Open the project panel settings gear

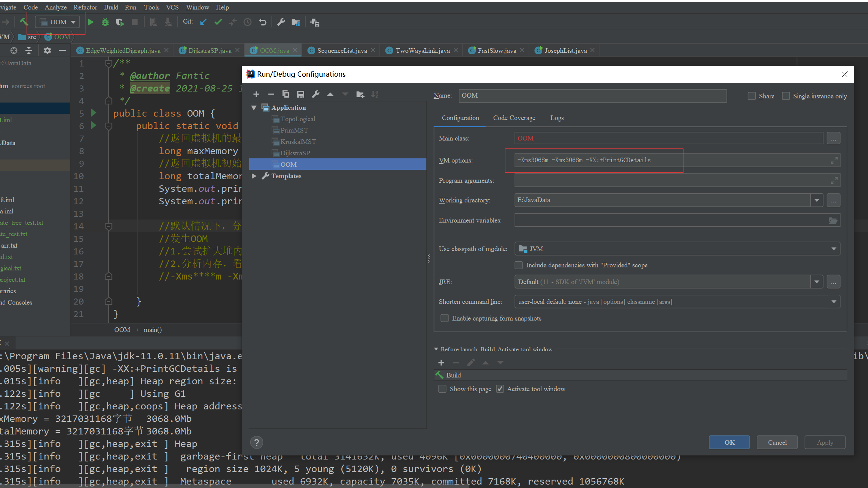click(x=47, y=51)
